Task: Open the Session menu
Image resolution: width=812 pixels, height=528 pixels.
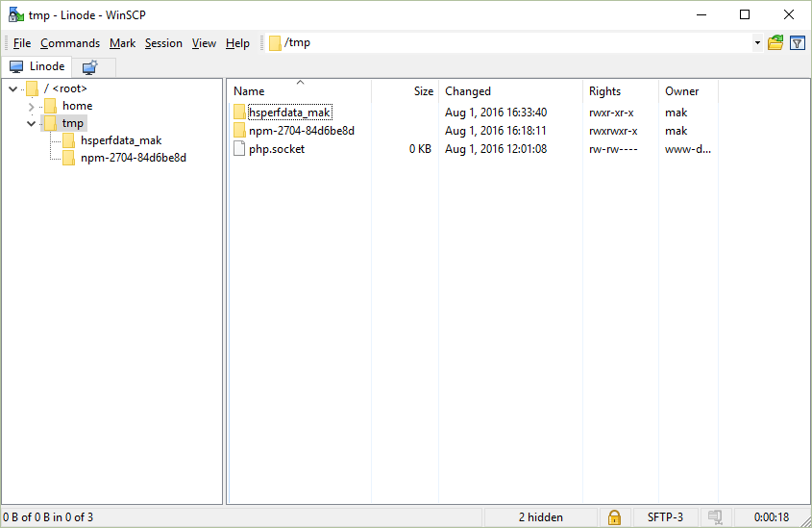Action: (163, 43)
